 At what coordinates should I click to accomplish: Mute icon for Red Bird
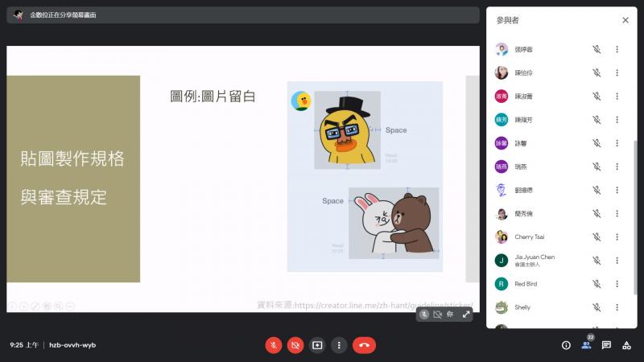tap(597, 284)
